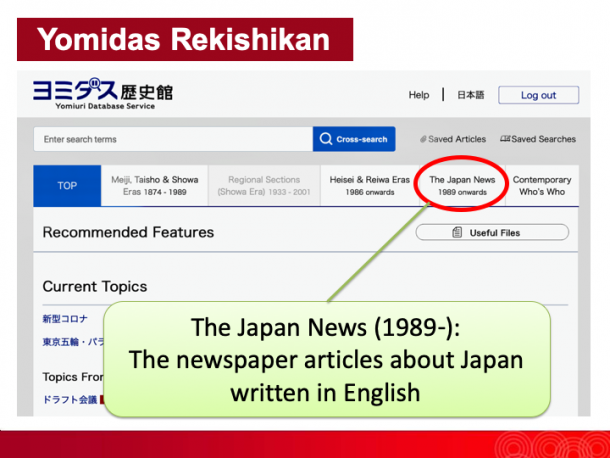Open Saved Articles
Screen dimensions: 610x458
pyautogui.click(x=453, y=139)
